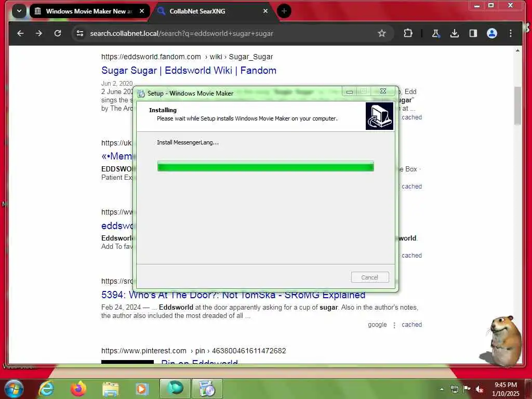Click pinterest.com pin URL text
The height and width of the screenshot is (399, 532).
(193, 351)
